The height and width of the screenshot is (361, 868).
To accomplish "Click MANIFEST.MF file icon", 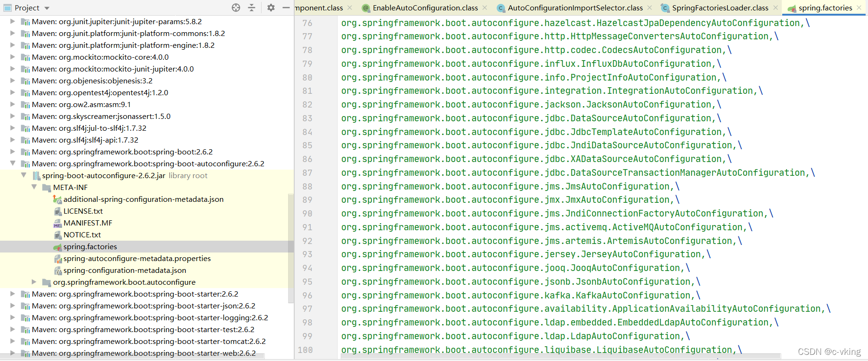I will pyautogui.click(x=58, y=223).
